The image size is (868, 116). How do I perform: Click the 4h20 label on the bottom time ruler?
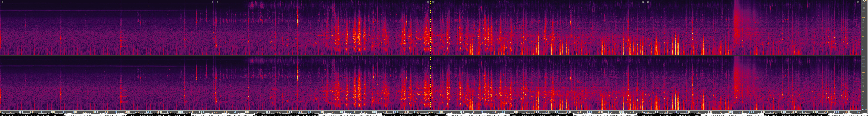[150, 115]
